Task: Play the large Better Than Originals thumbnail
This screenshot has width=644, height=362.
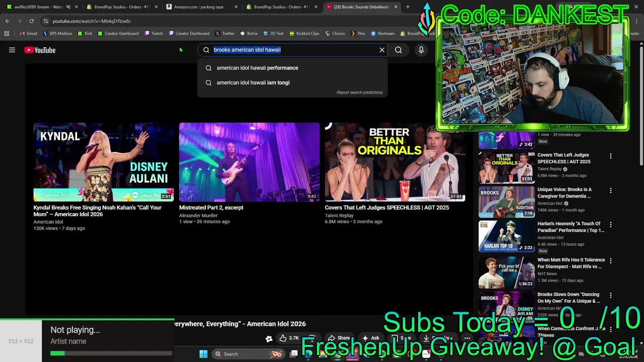Action: tap(395, 162)
